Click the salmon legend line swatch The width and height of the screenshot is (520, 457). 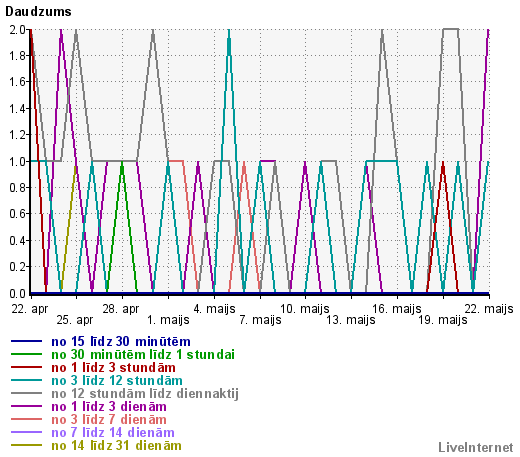pos(26,419)
